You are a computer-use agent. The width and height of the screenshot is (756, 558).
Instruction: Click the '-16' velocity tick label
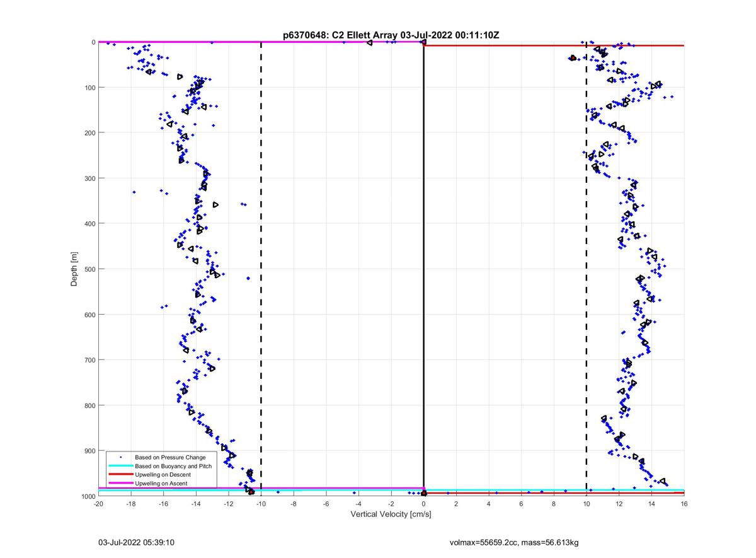(163, 504)
